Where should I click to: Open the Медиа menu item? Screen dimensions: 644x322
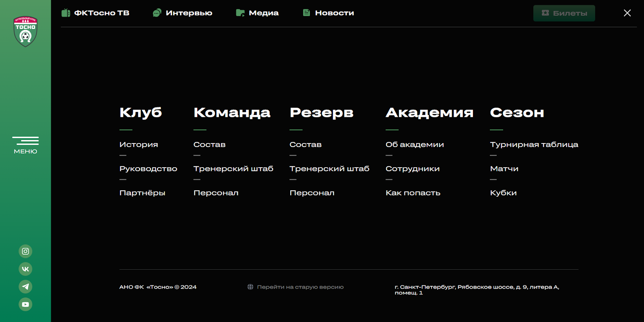(258, 13)
